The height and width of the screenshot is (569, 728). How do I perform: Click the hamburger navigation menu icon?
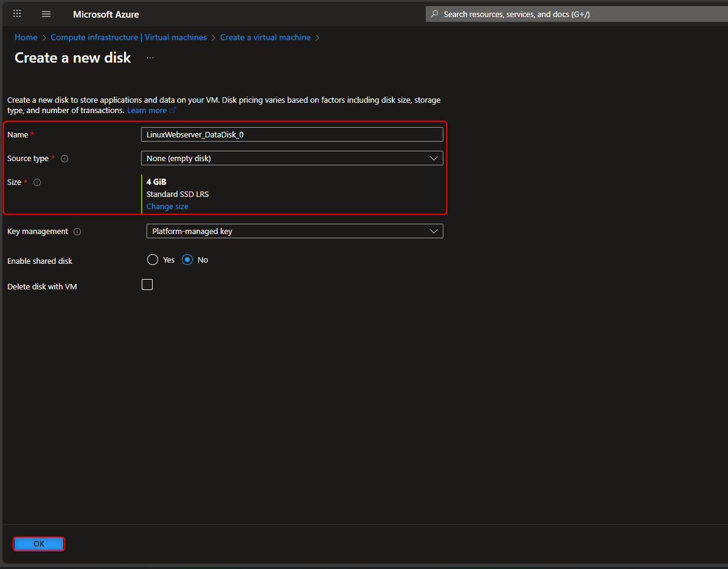[46, 13]
